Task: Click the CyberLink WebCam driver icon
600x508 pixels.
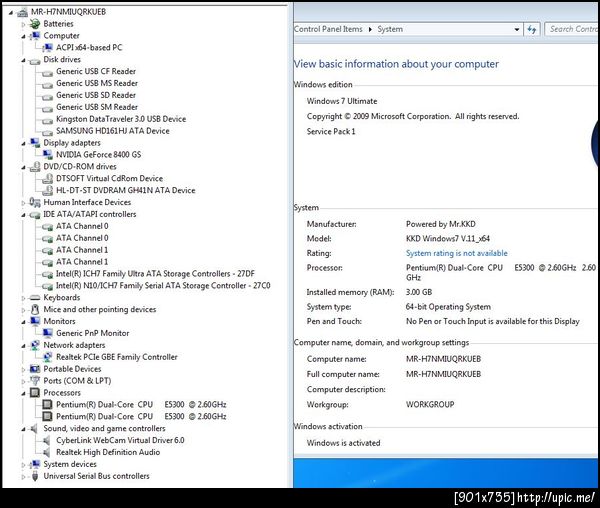Action: coord(47,440)
